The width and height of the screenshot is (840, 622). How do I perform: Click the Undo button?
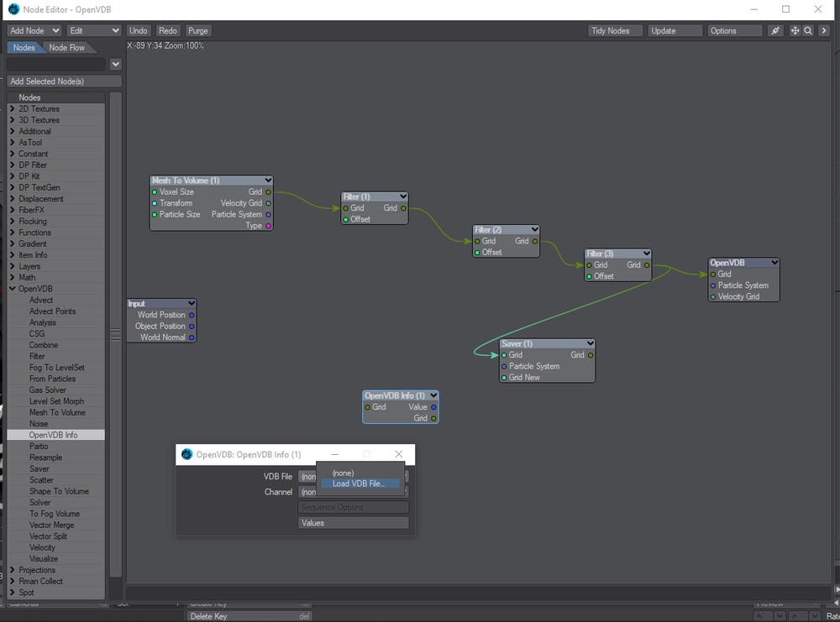(139, 30)
